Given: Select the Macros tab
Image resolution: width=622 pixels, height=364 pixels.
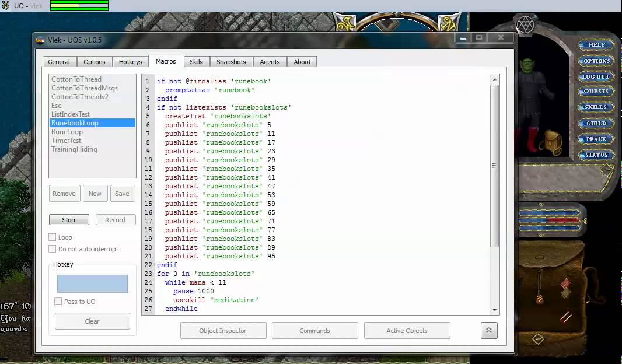Looking at the screenshot, I should point(166,61).
